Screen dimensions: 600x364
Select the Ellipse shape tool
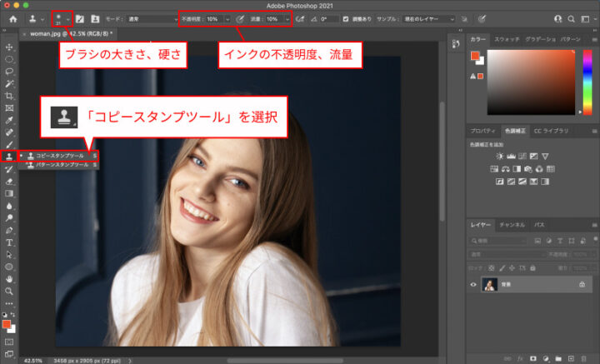click(x=9, y=267)
